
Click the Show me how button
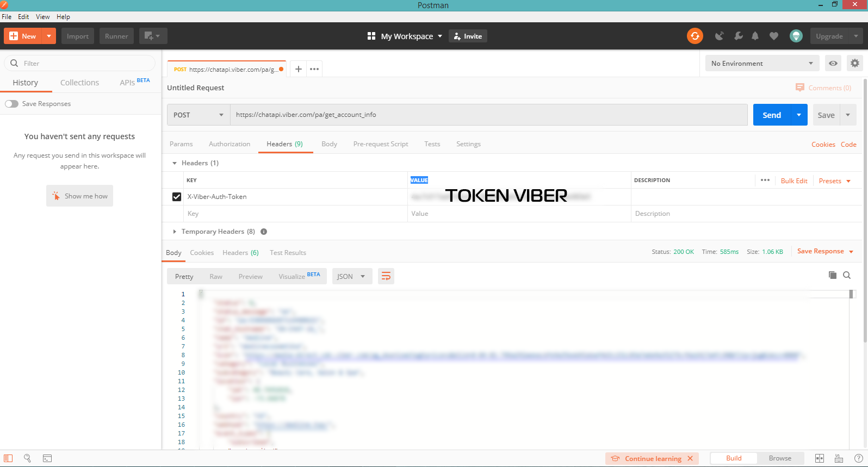point(79,196)
